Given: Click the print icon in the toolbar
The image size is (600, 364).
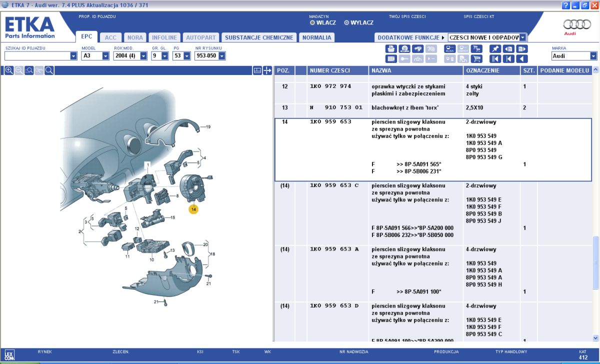Looking at the screenshot, I should pos(391,49).
